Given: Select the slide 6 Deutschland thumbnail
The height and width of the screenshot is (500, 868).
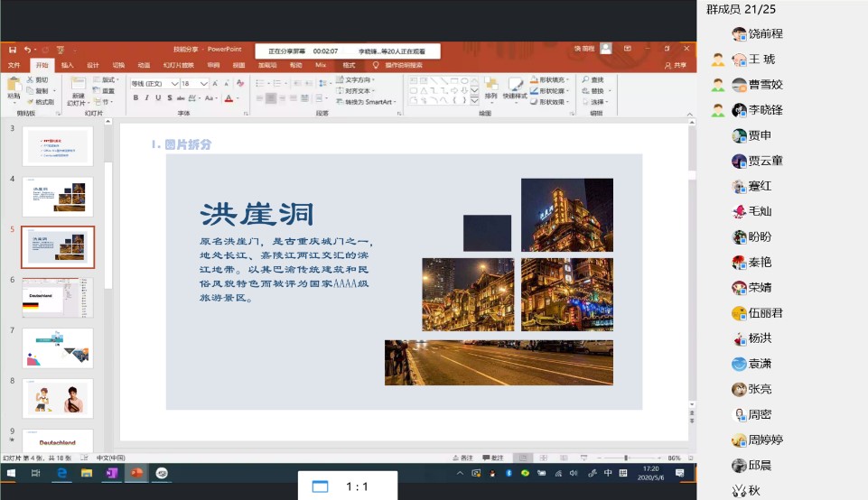Looking at the screenshot, I should click(57, 297).
